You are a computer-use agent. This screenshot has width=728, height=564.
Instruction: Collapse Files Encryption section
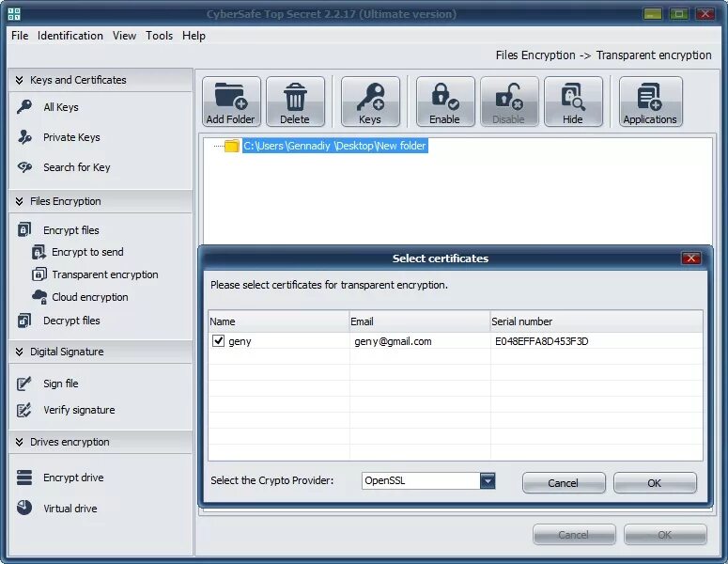(x=19, y=201)
